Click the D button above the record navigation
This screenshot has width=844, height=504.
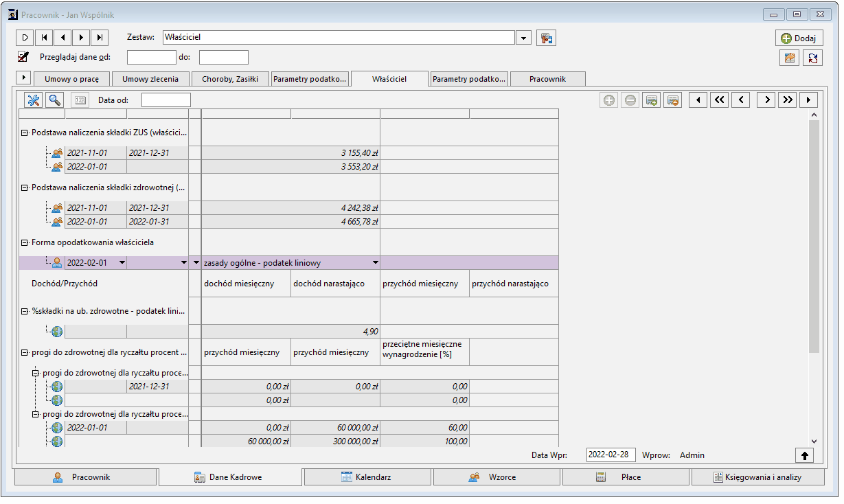tap(25, 37)
